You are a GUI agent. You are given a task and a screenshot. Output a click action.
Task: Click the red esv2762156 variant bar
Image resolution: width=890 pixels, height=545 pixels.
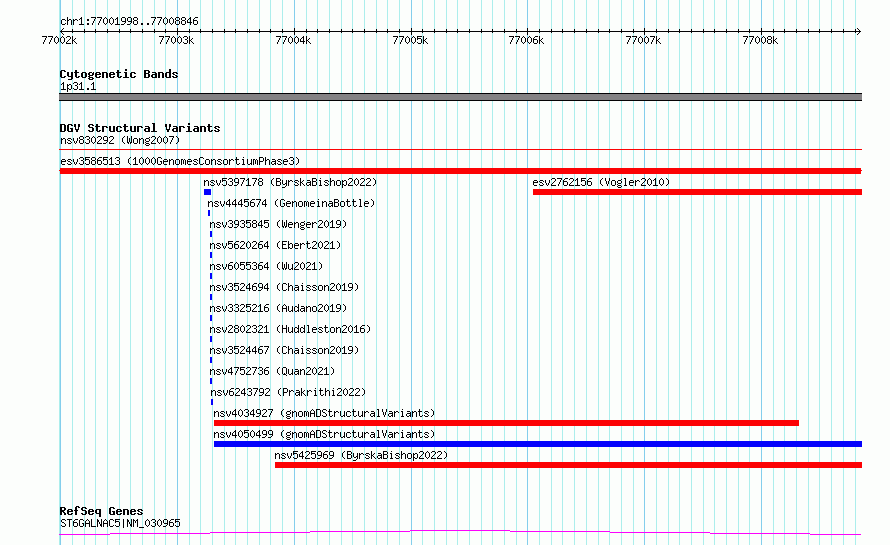[x=697, y=192]
